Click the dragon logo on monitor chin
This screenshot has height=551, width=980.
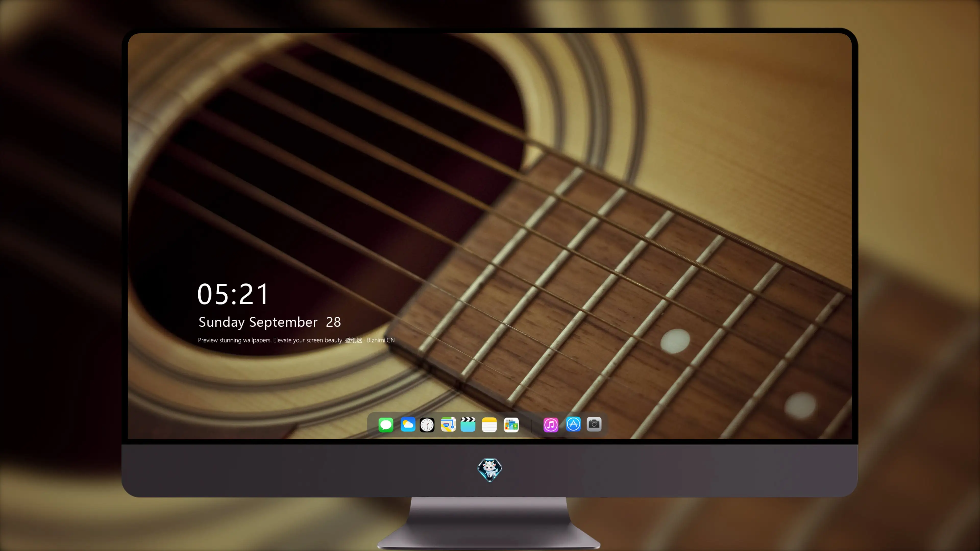[x=490, y=470]
